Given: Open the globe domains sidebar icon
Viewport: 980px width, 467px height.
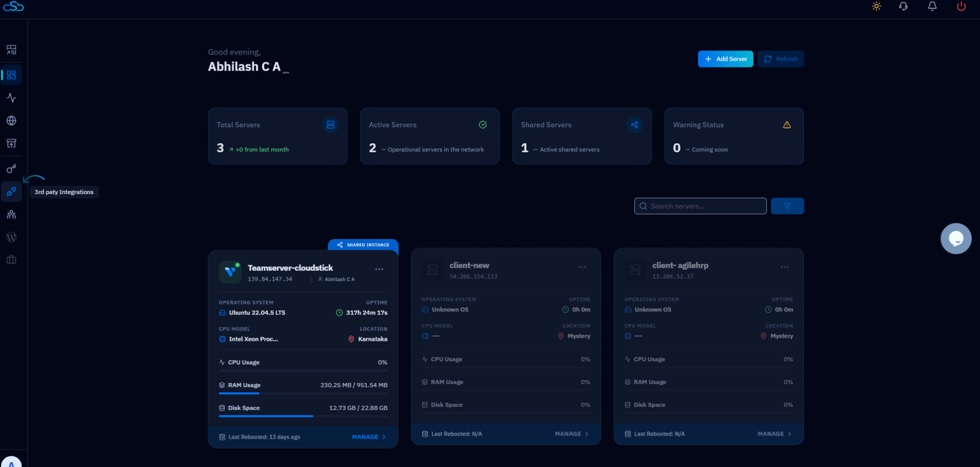Looking at the screenshot, I should click(11, 120).
